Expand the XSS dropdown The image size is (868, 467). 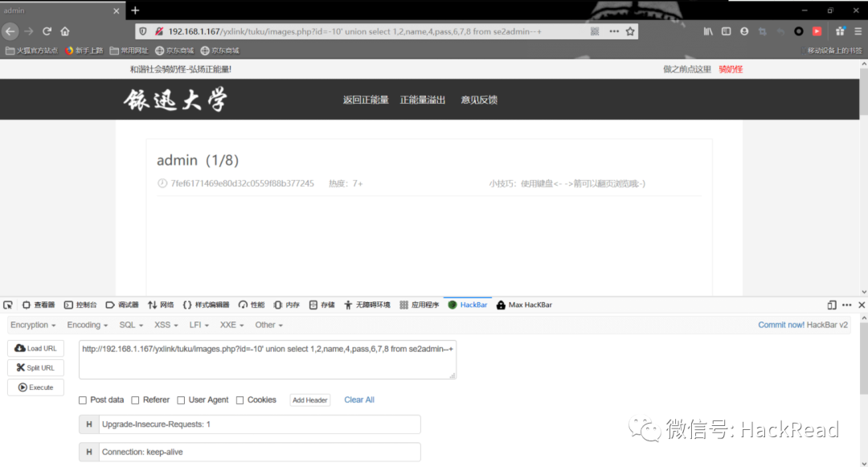coord(166,325)
